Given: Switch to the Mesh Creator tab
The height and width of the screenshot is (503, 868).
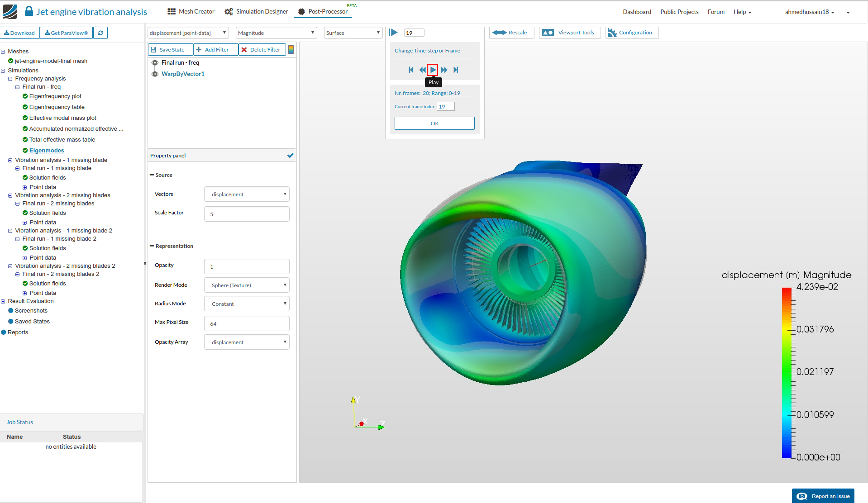Looking at the screenshot, I should [x=191, y=12].
